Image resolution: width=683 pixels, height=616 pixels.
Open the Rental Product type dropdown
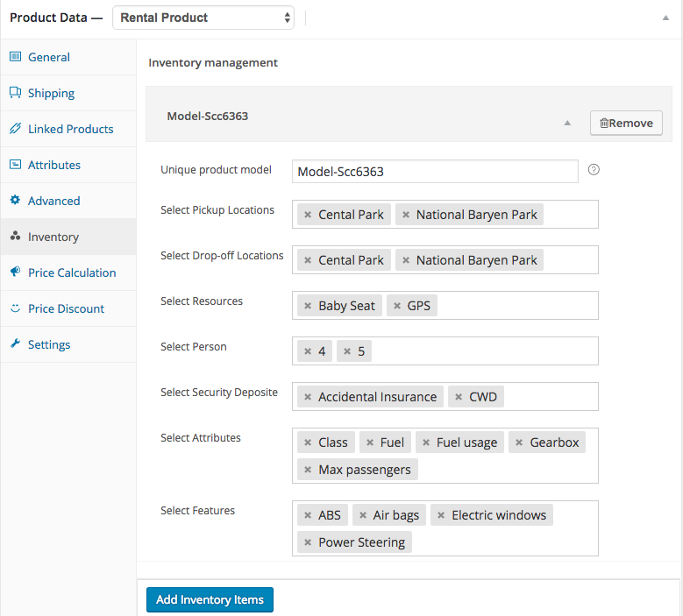pyautogui.click(x=203, y=18)
